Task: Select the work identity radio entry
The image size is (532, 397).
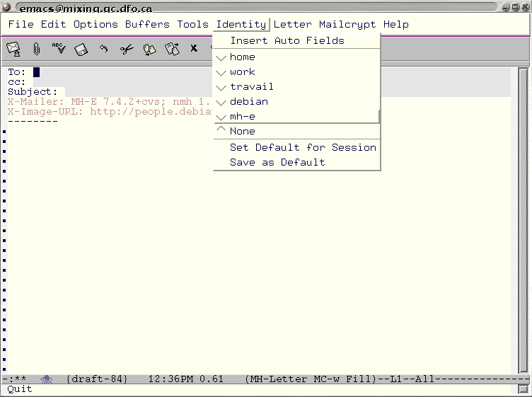Action: tap(296, 72)
